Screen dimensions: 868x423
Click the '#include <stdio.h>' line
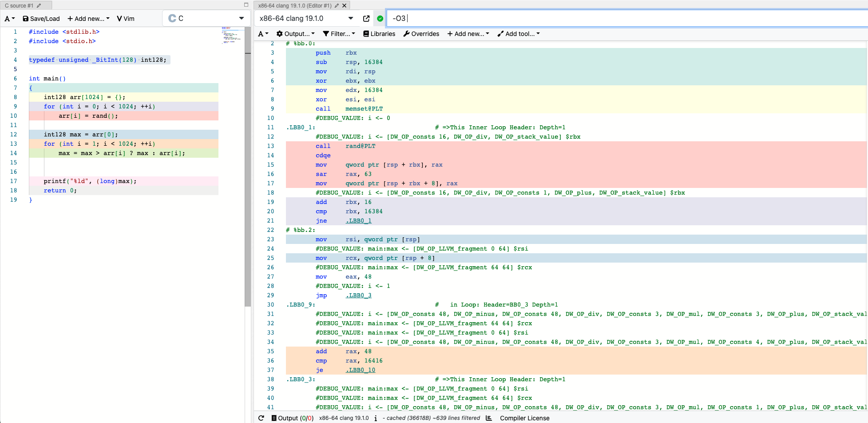(x=62, y=41)
